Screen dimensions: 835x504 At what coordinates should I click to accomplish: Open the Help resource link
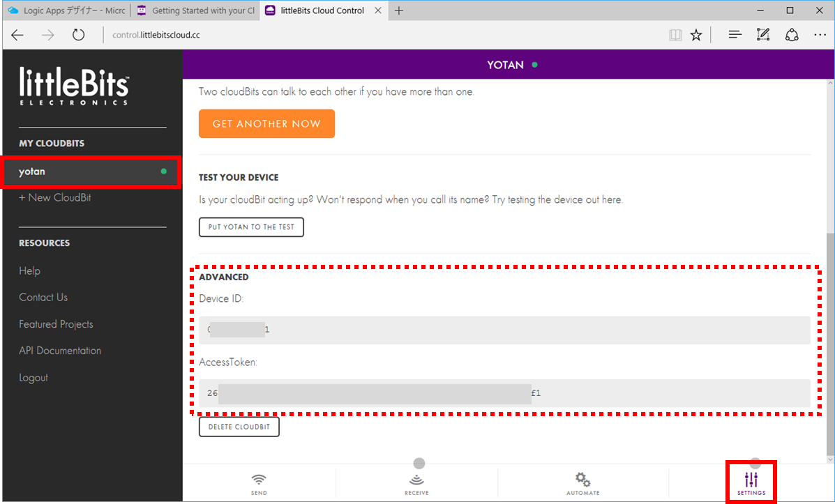(29, 271)
